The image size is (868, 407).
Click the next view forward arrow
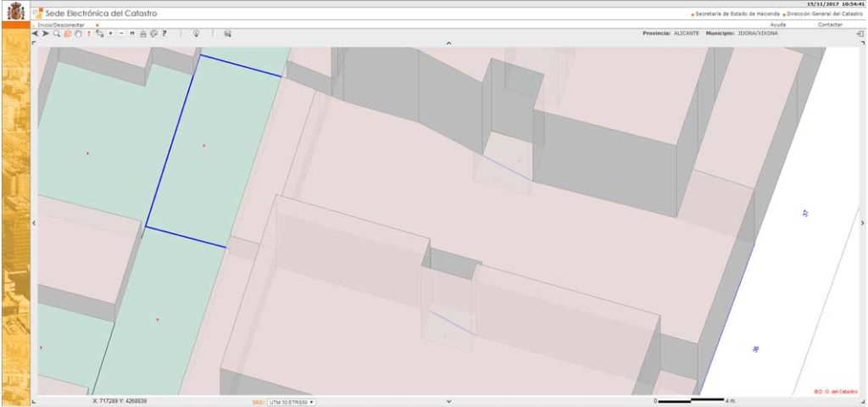tap(45, 33)
